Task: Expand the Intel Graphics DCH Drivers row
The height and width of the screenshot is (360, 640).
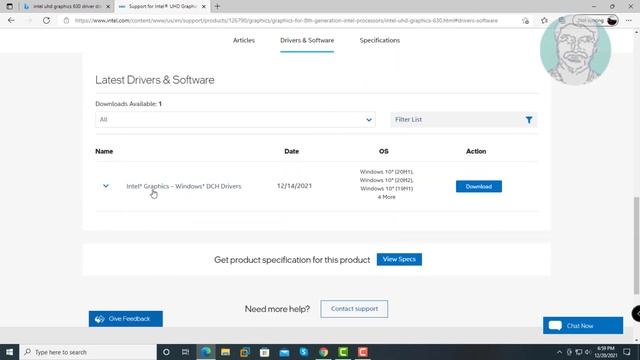Action: 106,186
